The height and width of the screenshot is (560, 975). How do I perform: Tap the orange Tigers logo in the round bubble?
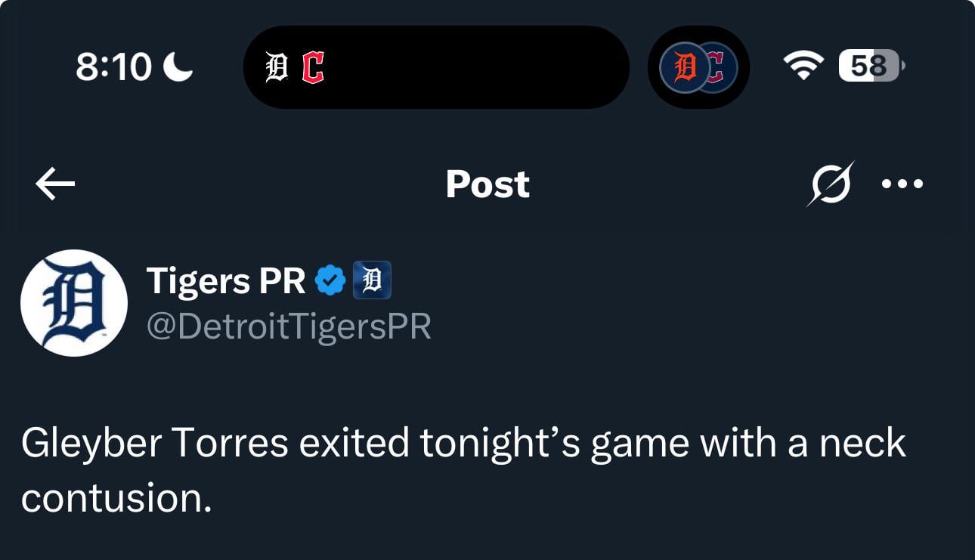(x=682, y=67)
